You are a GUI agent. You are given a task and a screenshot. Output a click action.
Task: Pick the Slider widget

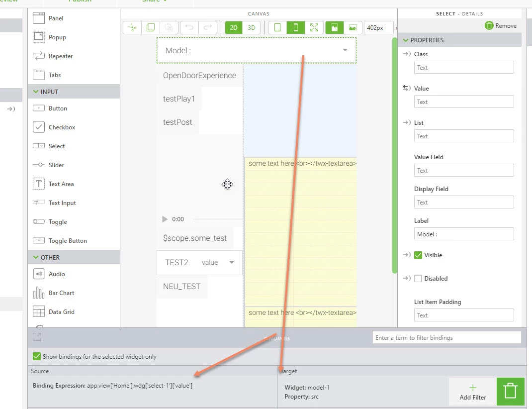(x=49, y=165)
